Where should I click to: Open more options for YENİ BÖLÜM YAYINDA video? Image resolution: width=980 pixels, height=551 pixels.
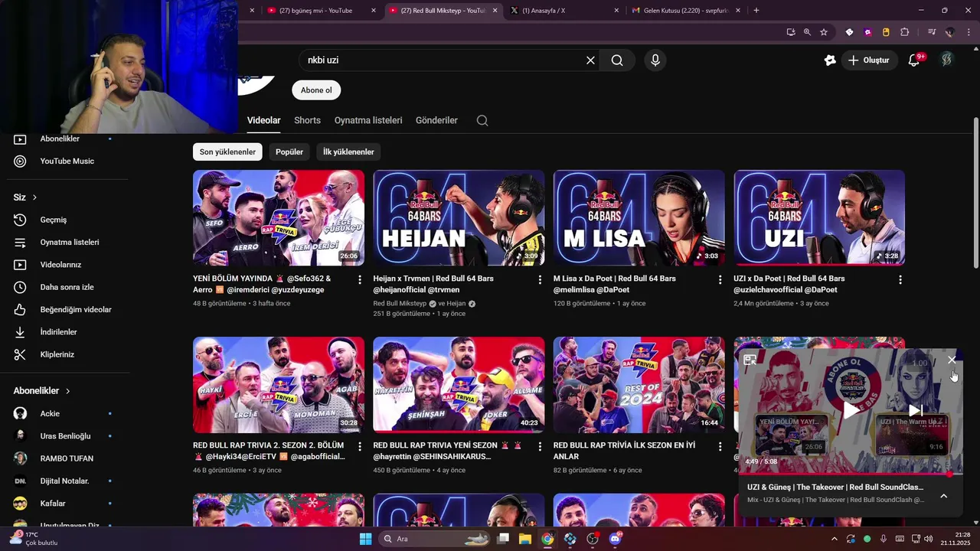pos(360,280)
